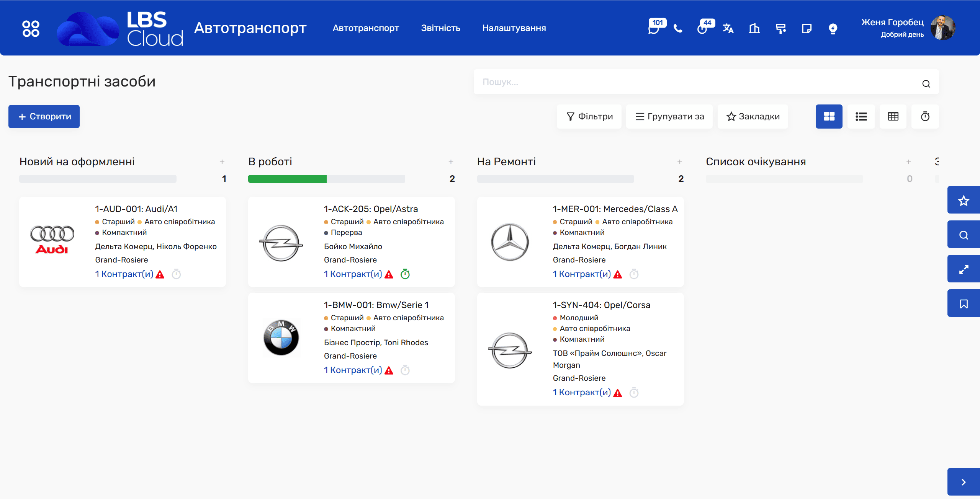Click the bookmark side button
Screen dimensions: 980x499
point(964,303)
